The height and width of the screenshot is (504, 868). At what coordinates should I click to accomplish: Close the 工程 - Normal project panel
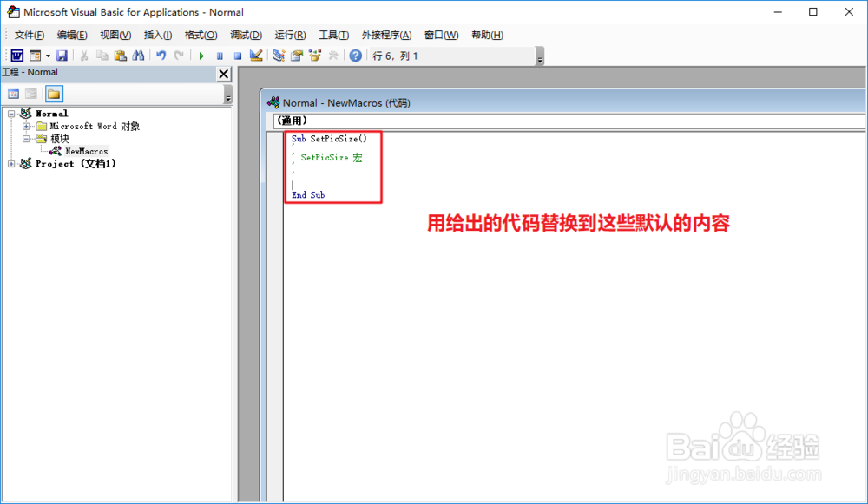pyautogui.click(x=224, y=74)
